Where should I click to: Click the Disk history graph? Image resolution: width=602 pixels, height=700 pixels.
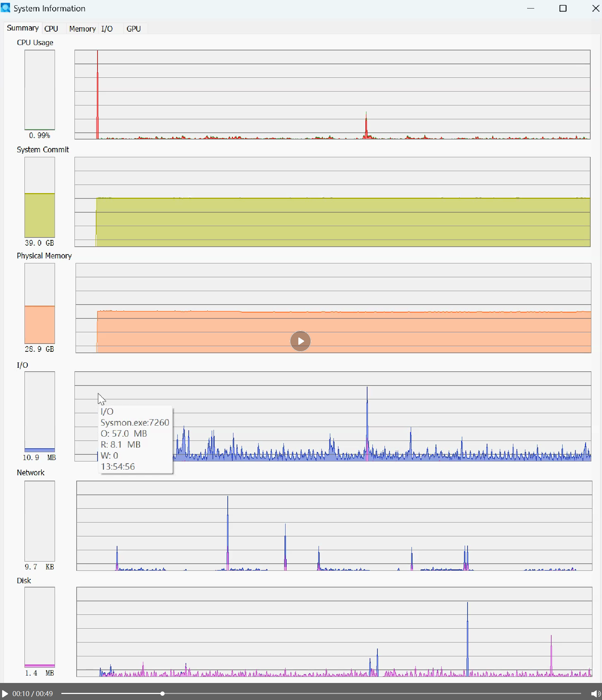(335, 632)
